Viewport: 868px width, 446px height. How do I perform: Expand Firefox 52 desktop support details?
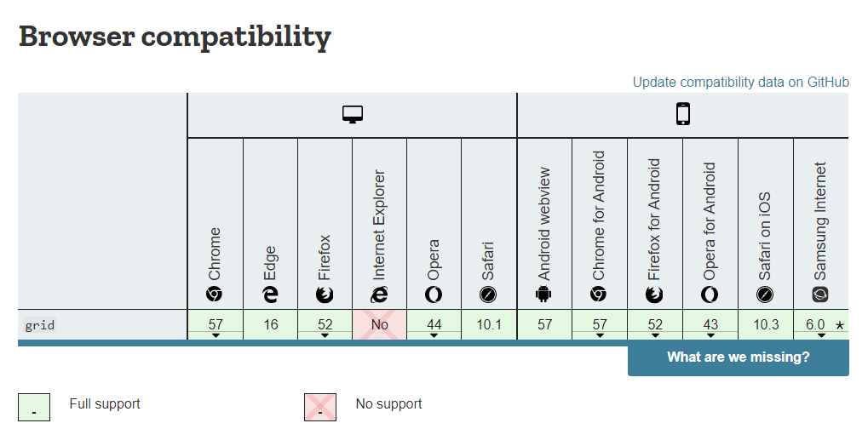point(325,325)
